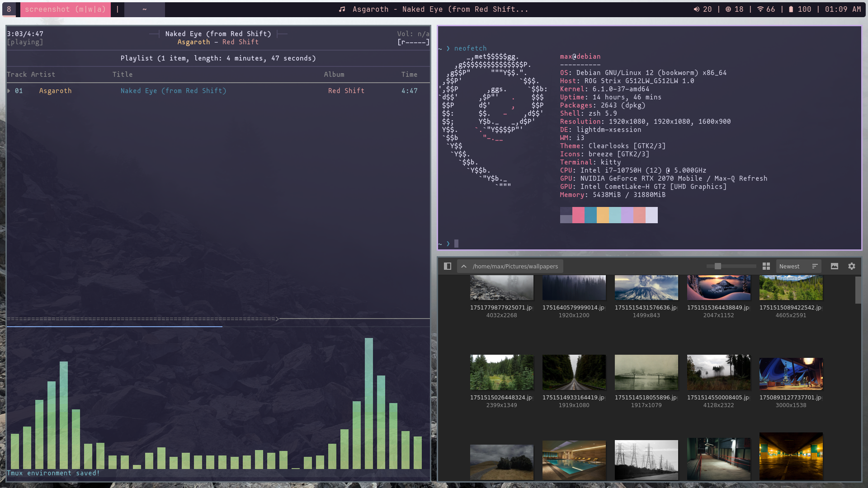
Task: Adjust the thumbnail size slider
Action: 718,266
